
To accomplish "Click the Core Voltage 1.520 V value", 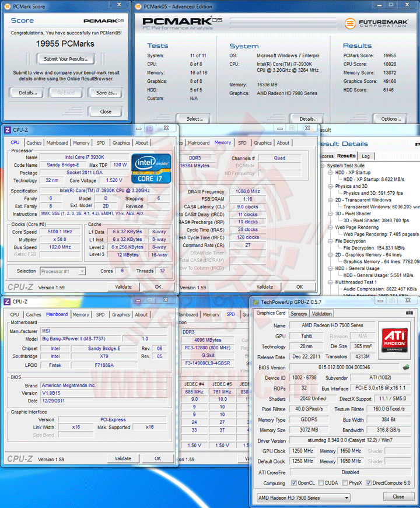I will pos(114,180).
